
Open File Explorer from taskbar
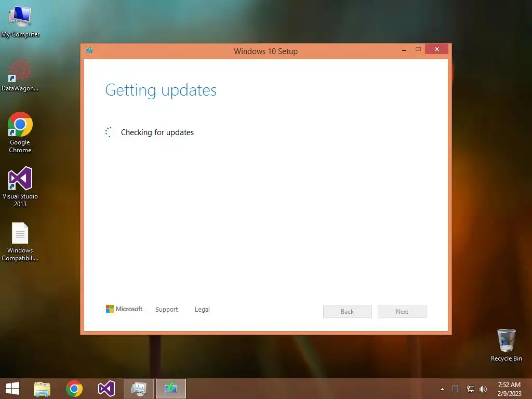coord(42,389)
